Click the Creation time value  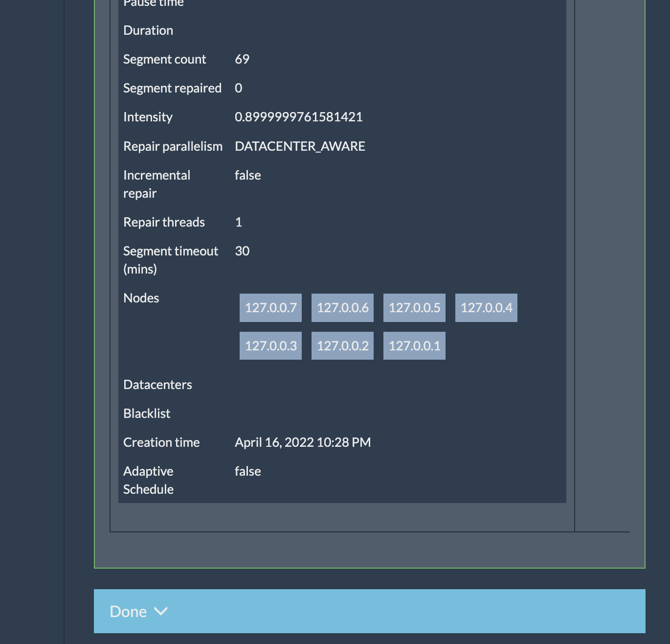[x=303, y=442]
